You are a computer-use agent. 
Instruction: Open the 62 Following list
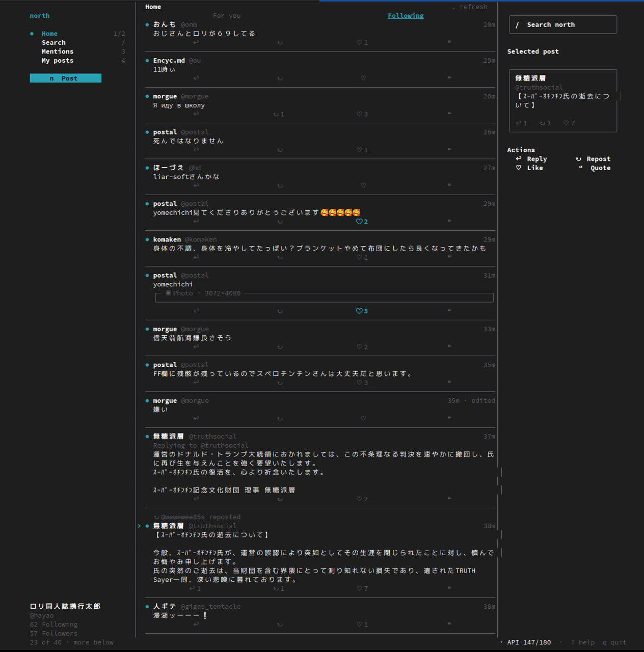click(53, 624)
